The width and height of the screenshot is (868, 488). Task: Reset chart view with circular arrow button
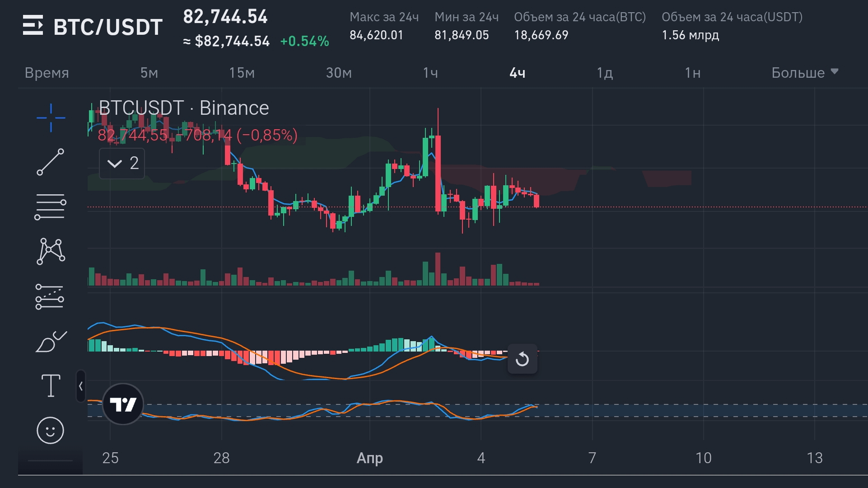[522, 359]
